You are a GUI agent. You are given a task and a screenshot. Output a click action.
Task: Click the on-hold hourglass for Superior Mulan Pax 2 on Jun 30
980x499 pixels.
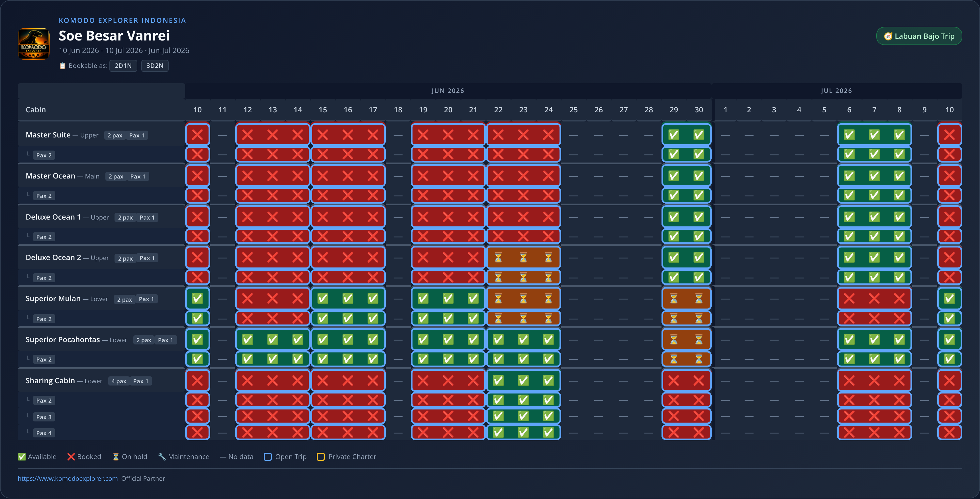coord(699,318)
